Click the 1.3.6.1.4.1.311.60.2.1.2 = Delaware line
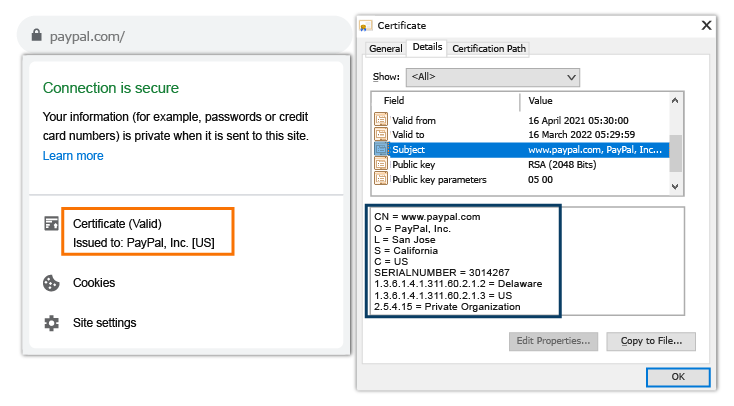 click(458, 283)
